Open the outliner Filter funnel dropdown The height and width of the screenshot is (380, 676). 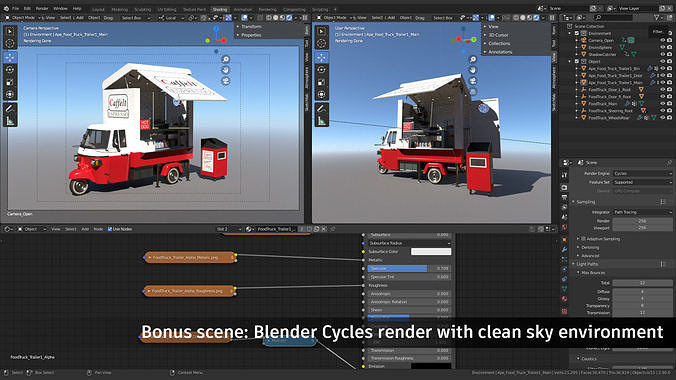pos(658,18)
